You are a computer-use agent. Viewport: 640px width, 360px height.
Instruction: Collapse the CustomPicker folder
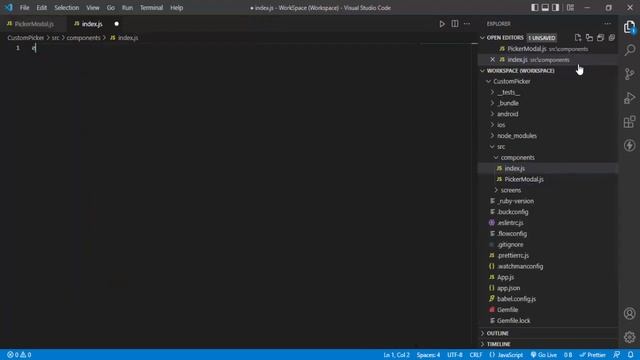pos(489,82)
